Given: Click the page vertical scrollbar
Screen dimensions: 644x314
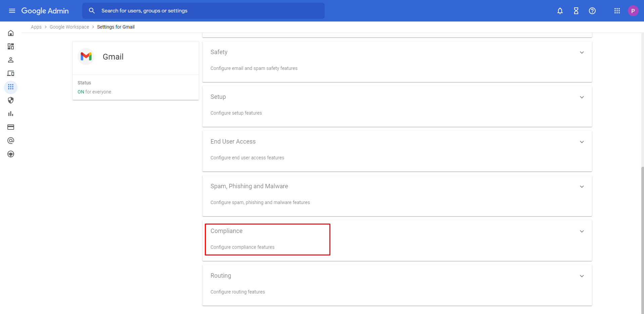Looking at the screenshot, I should coord(642,240).
